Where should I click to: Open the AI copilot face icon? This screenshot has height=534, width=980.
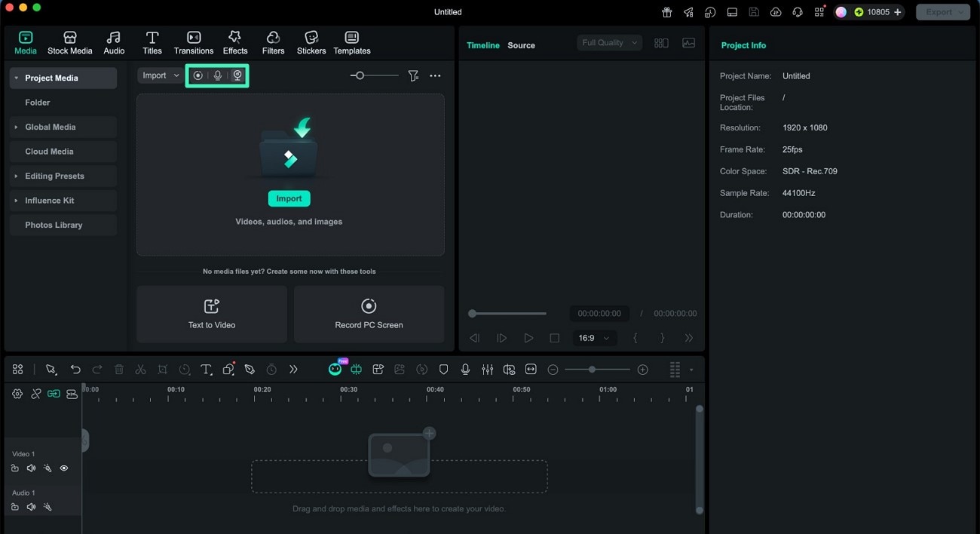[335, 370]
